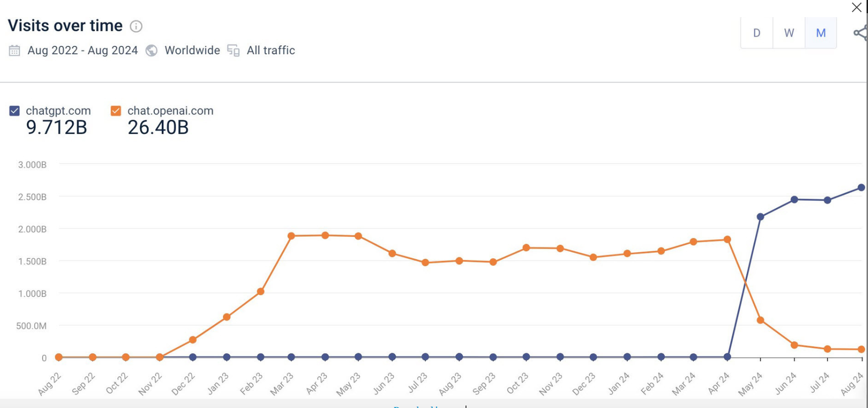Click the share icon at top right
868x408 pixels.
(860, 33)
